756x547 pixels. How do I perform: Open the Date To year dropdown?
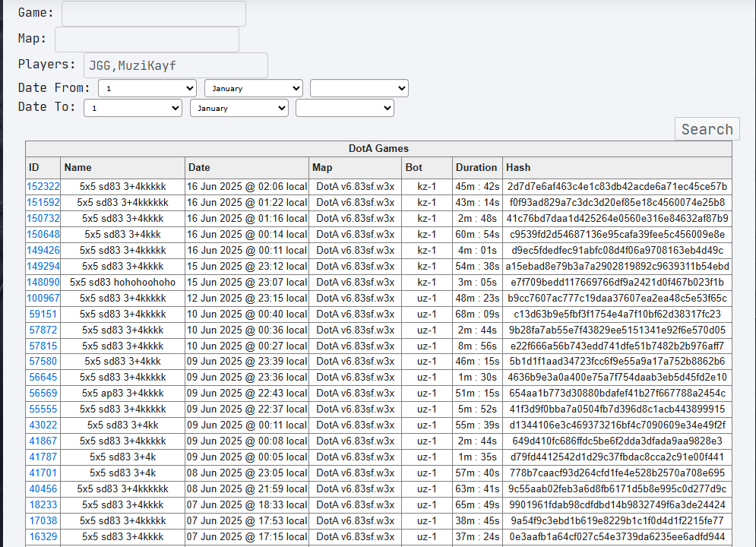(x=345, y=108)
